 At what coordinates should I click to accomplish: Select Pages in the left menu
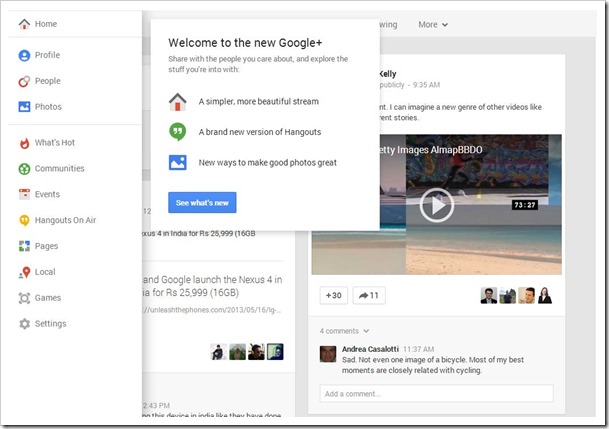point(46,246)
